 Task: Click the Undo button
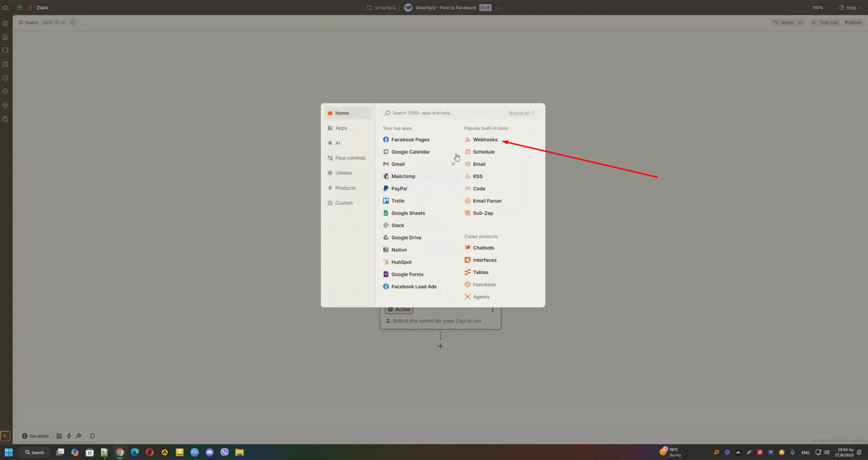(783, 23)
